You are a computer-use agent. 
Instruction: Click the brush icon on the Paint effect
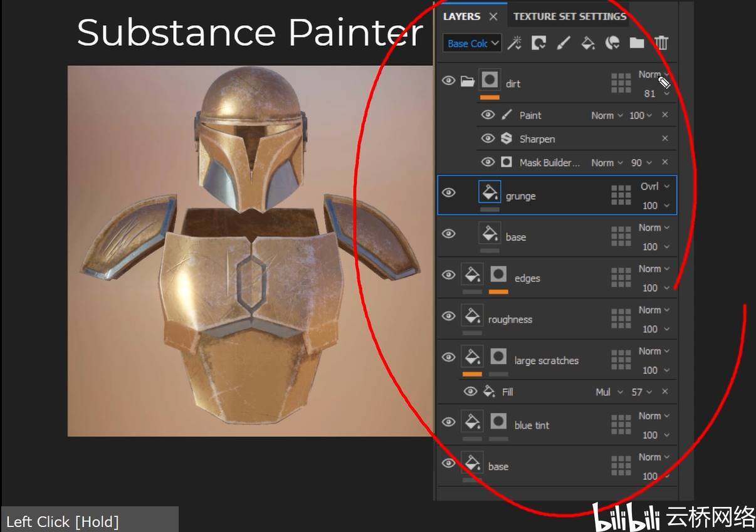[x=507, y=115]
